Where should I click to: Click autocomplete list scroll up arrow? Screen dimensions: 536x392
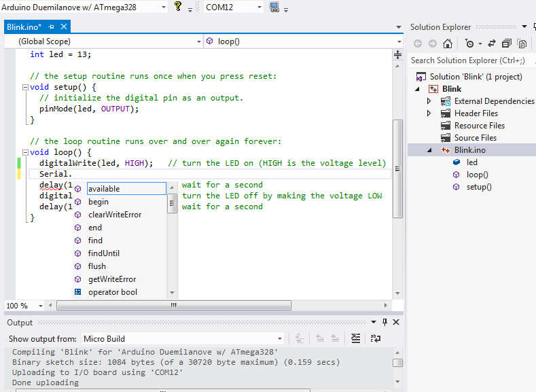pyautogui.click(x=172, y=188)
